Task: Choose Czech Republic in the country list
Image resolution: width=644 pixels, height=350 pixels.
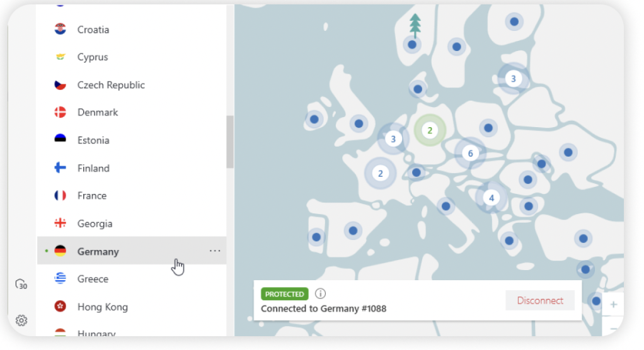Action: pyautogui.click(x=111, y=85)
